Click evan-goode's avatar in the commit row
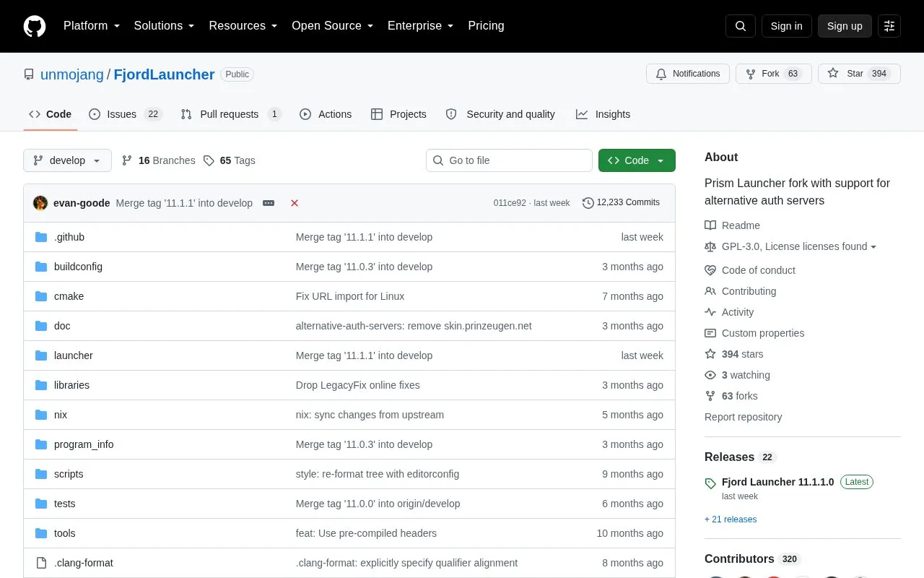This screenshot has height=578, width=924. tap(40, 203)
